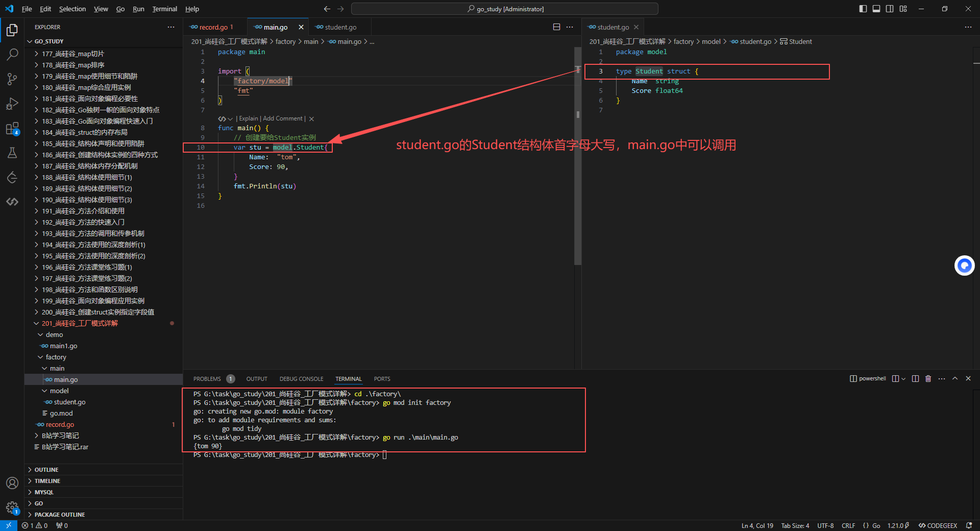Open more actions for right editor group
Image resolution: width=980 pixels, height=531 pixels.
point(968,27)
